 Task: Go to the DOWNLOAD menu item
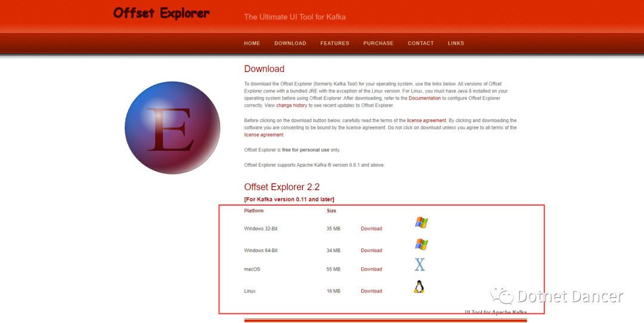click(290, 43)
